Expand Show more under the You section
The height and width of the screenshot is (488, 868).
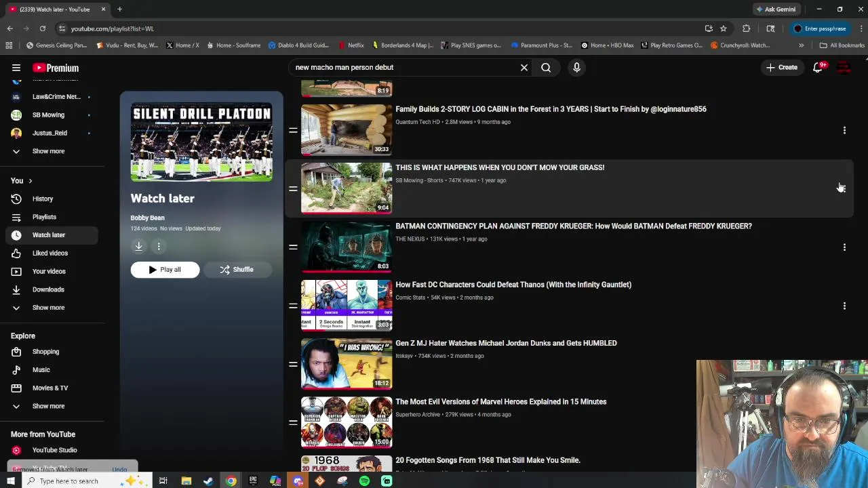51,308
